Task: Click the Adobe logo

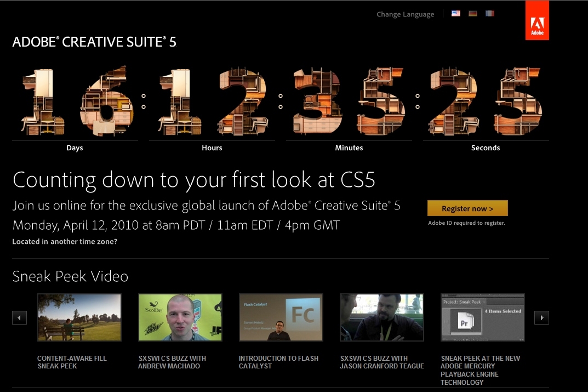Action: [x=537, y=20]
